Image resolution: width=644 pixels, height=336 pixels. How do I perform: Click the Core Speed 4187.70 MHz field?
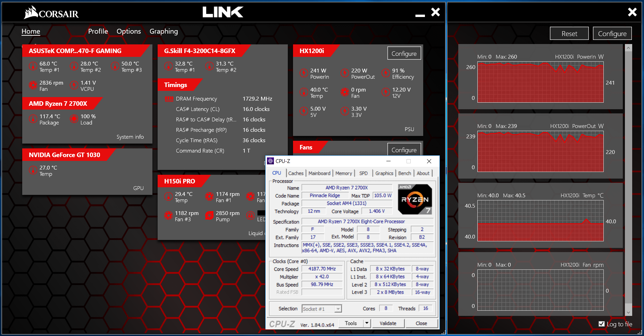click(x=322, y=269)
